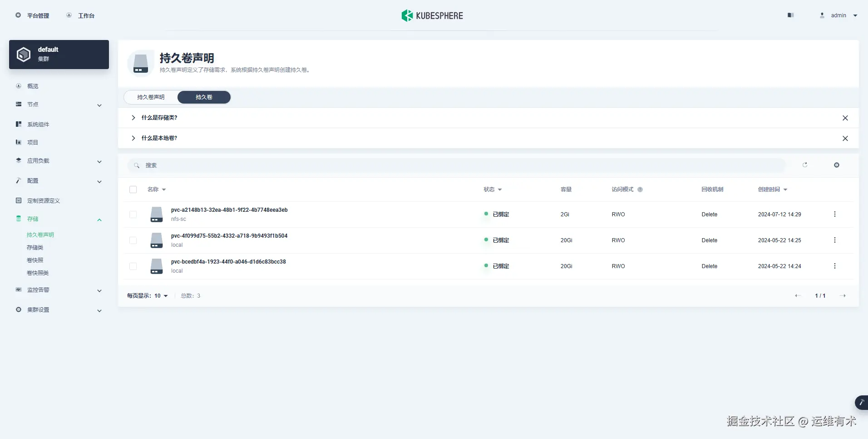Refresh the persistent volume list
The image size is (868, 439).
click(x=805, y=165)
